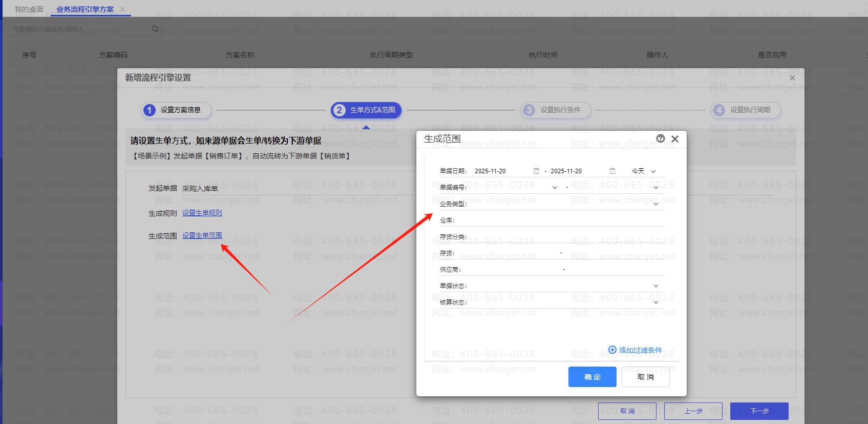Click the 序号 column header

29,55
